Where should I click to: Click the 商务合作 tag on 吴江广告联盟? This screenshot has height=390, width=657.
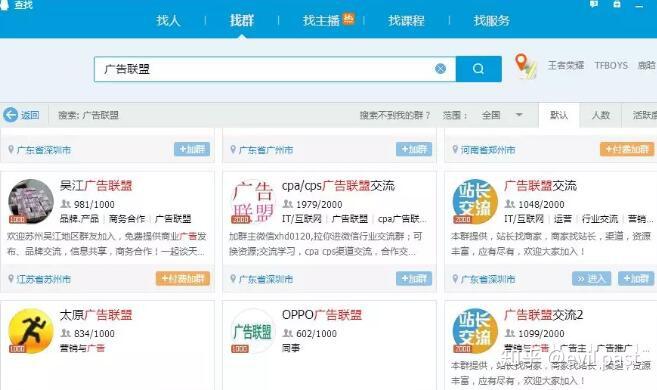pos(127,219)
